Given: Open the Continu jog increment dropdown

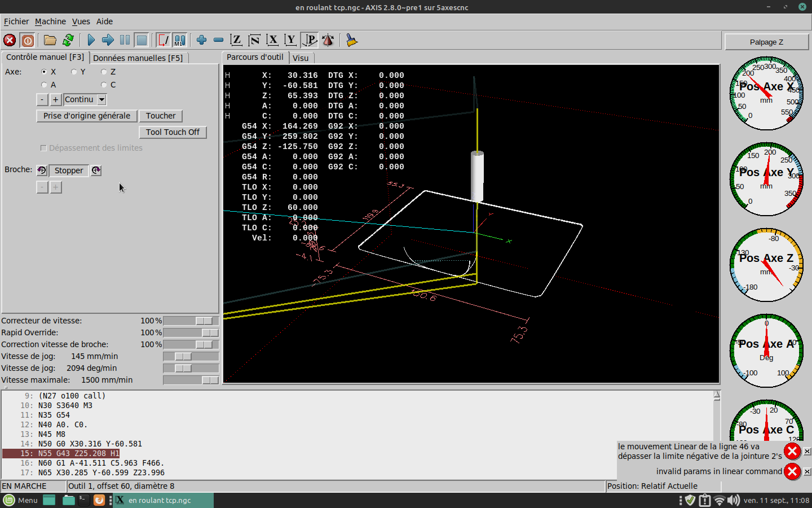Looking at the screenshot, I should pyautogui.click(x=101, y=99).
